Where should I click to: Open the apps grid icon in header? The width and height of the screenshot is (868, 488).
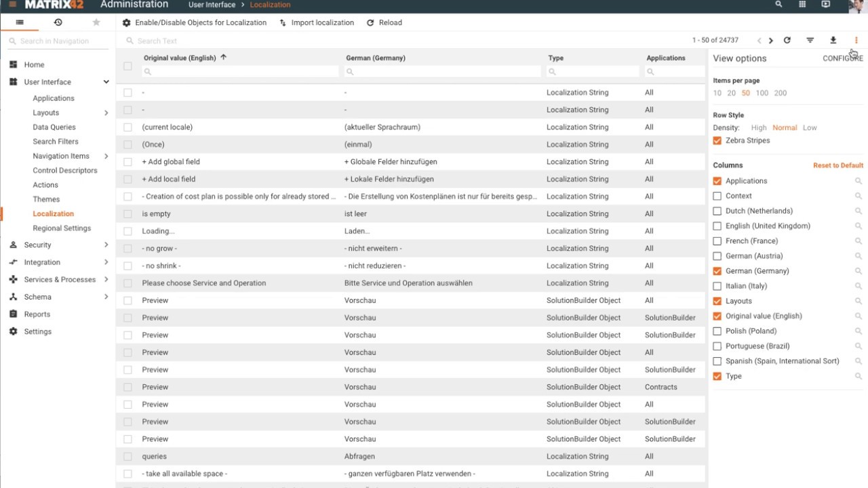point(802,5)
